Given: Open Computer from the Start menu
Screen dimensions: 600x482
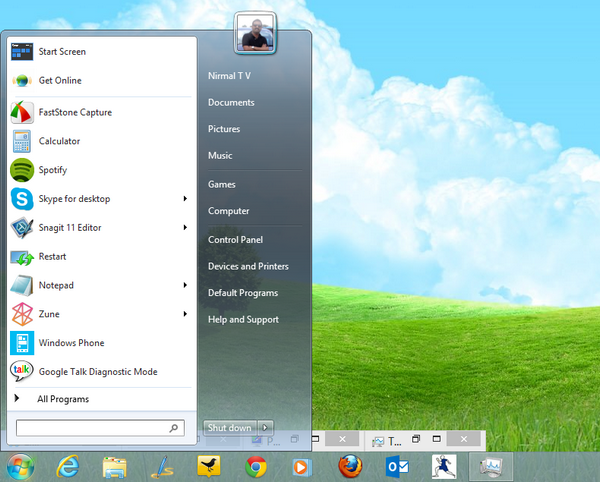Looking at the screenshot, I should [228, 211].
